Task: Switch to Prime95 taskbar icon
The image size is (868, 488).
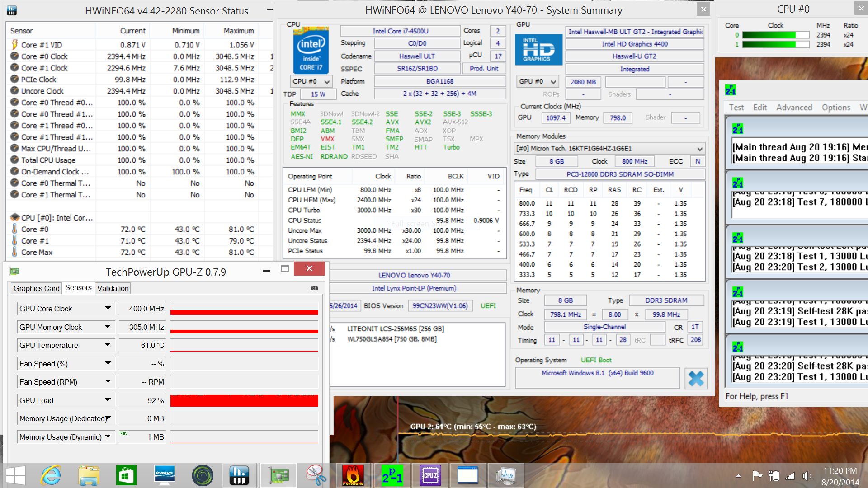Action: 392,475
